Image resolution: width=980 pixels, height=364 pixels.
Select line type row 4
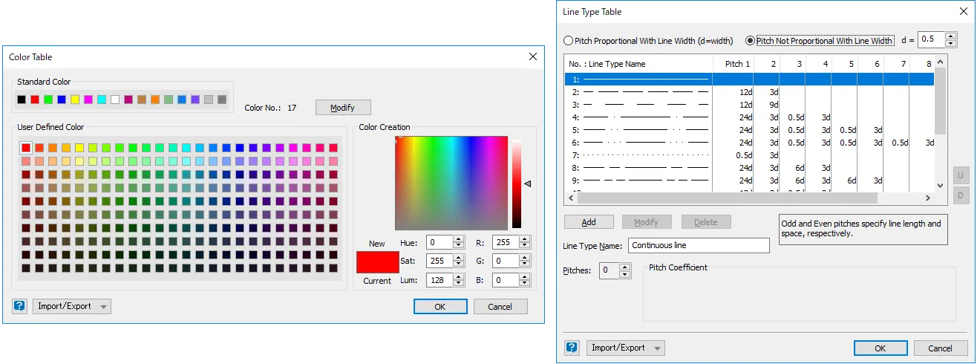click(x=749, y=117)
